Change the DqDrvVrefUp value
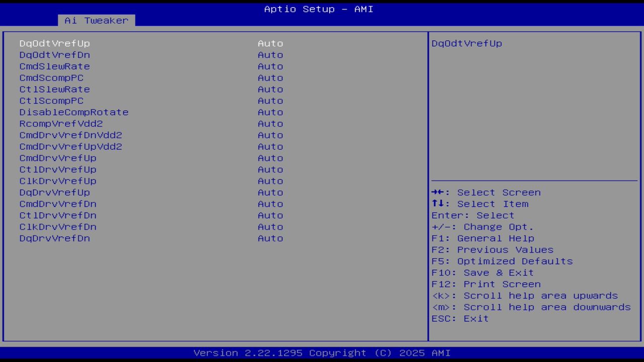644x362 pixels. [x=270, y=192]
